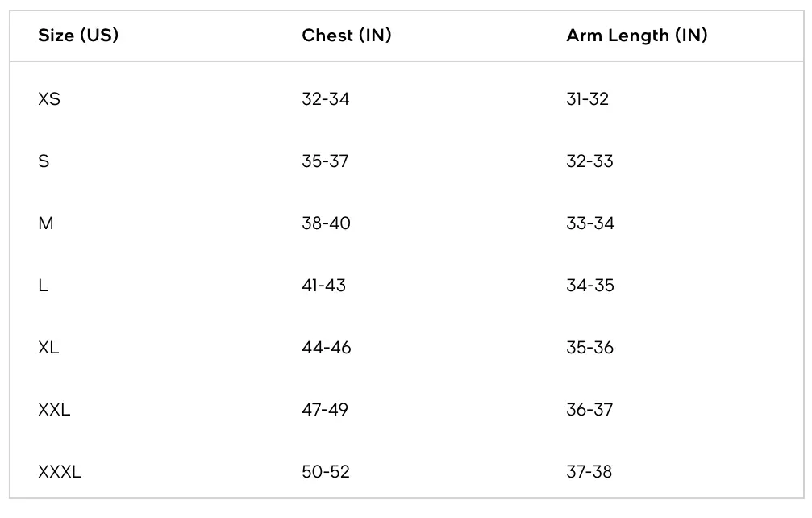Click chest value 32-34
Screen dimensions: 812x518
click(x=326, y=99)
